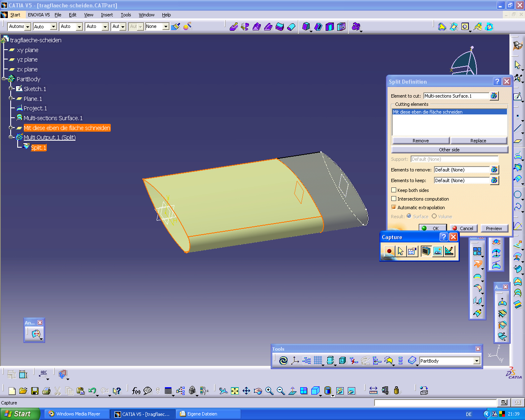525x420 pixels.
Task: Click the Save floppy disk icon
Action: click(34, 391)
